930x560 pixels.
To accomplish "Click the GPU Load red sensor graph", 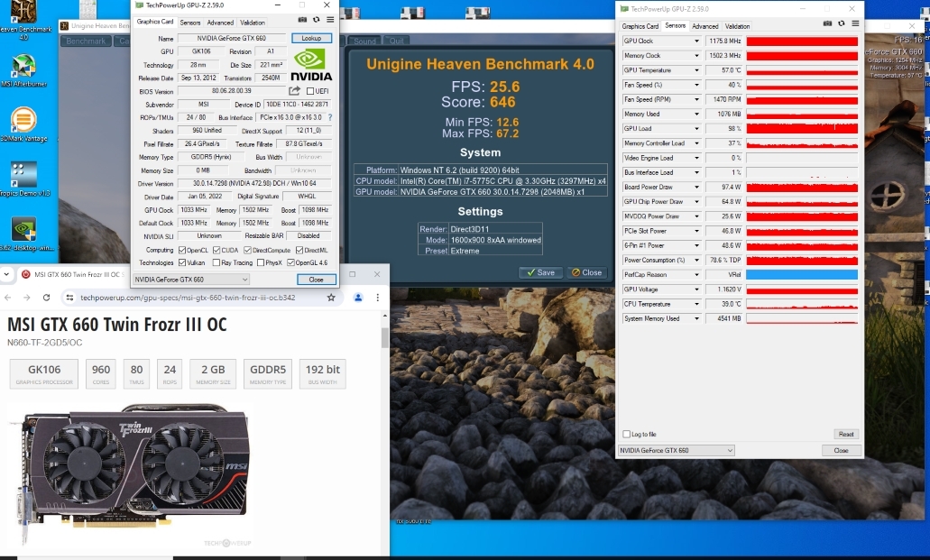I will point(802,129).
